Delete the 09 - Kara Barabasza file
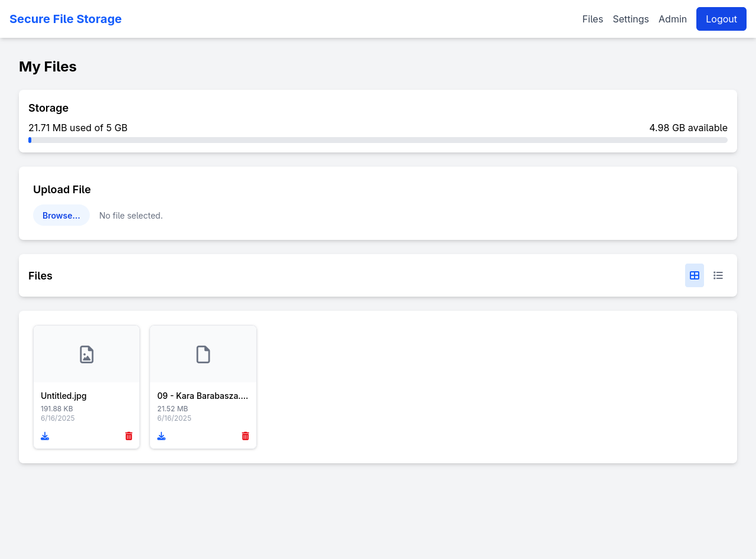The width and height of the screenshot is (756, 559). coord(246,436)
